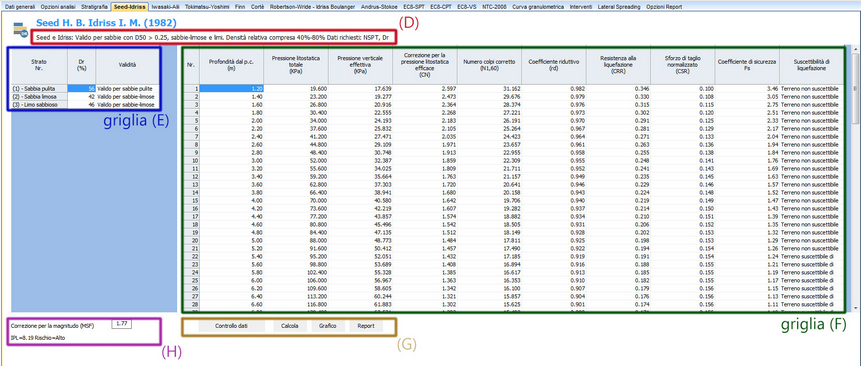The image size is (861, 366).
Task: Open the Finn tab
Action: (240, 7)
